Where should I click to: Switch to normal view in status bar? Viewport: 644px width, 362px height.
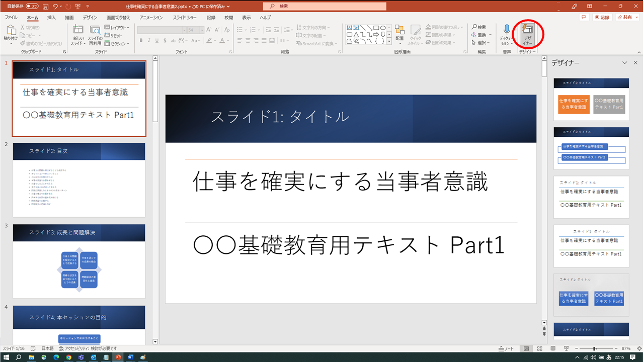pyautogui.click(x=526, y=348)
